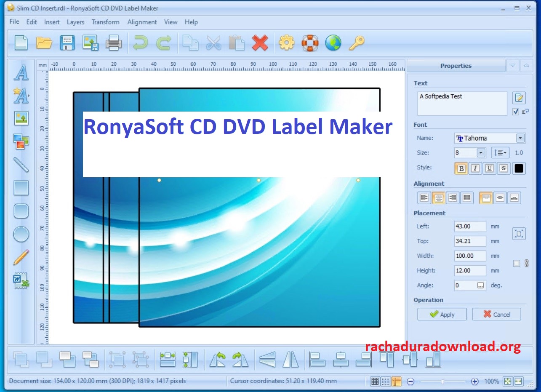Flip object vertically in bottom toolbar
The height and width of the screenshot is (392, 541).
click(267, 359)
